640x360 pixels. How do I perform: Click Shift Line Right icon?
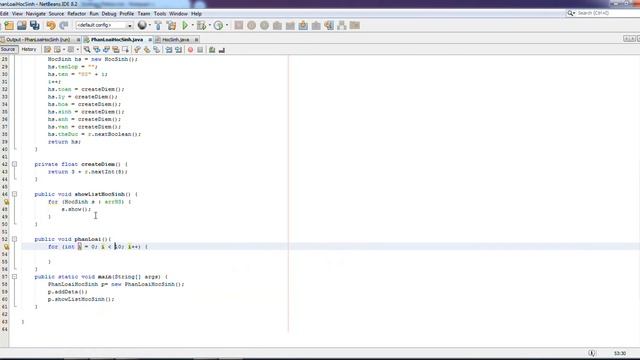178,50
